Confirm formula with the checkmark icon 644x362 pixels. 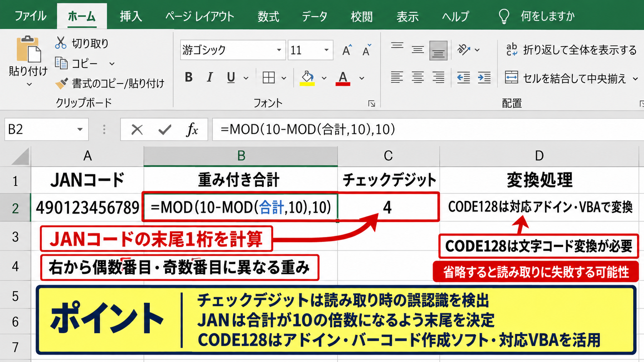[165, 130]
